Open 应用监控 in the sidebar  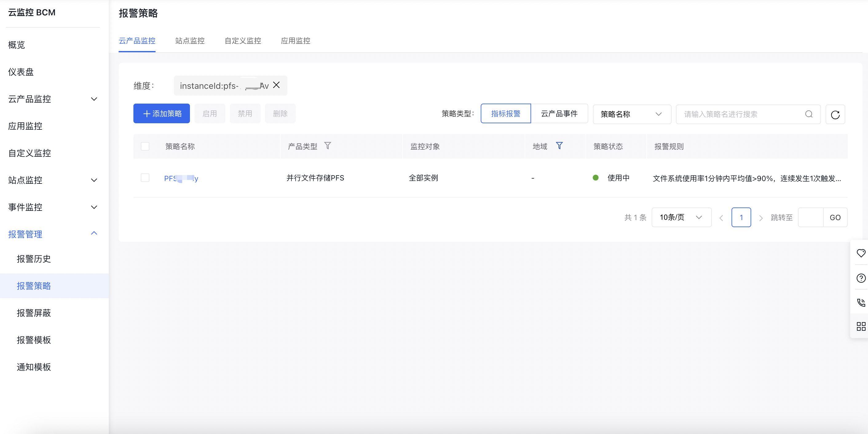coord(25,126)
